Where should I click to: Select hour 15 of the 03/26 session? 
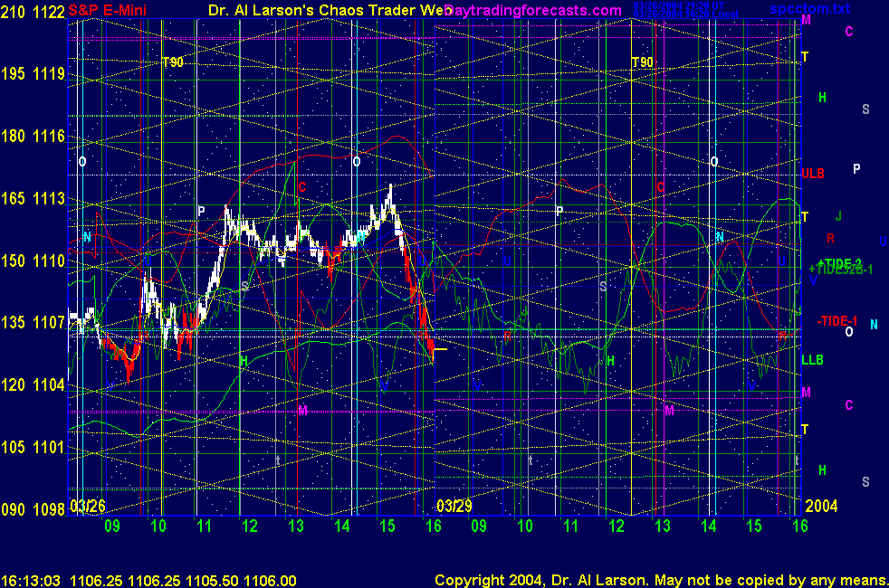click(387, 526)
